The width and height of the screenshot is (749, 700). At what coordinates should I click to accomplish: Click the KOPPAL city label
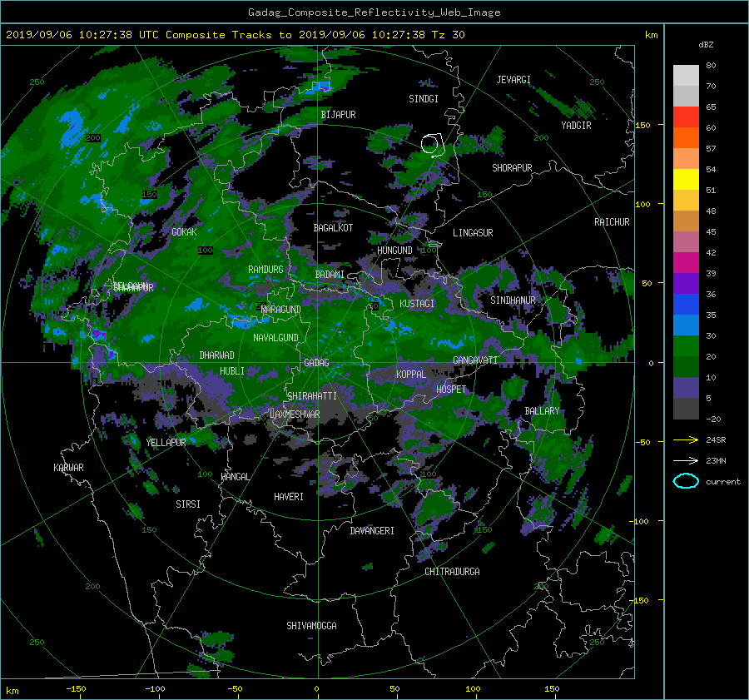tap(411, 375)
